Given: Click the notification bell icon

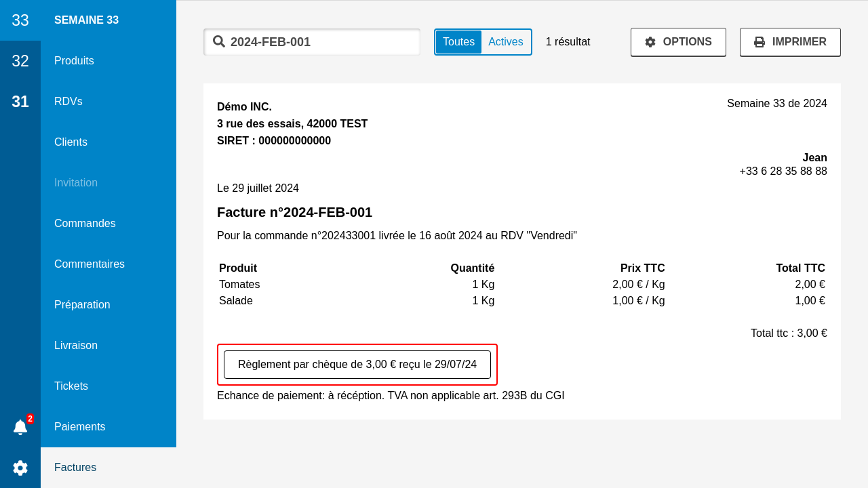Looking at the screenshot, I should click(x=20, y=427).
